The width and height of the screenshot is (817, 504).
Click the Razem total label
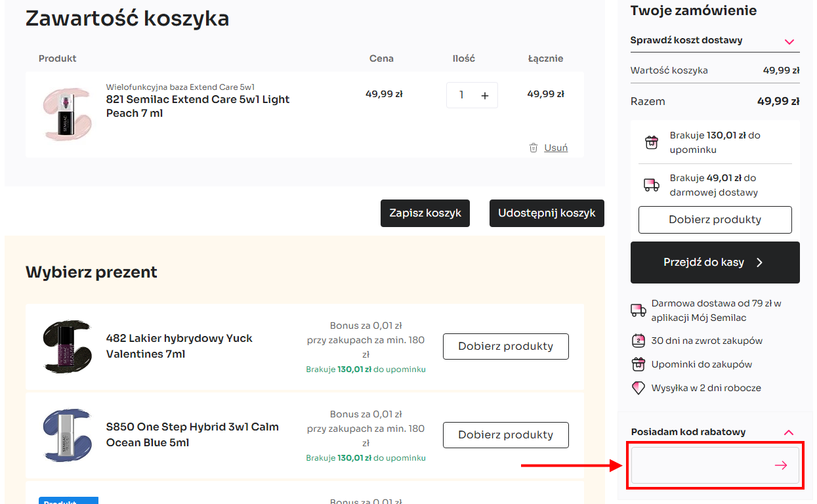648,102
